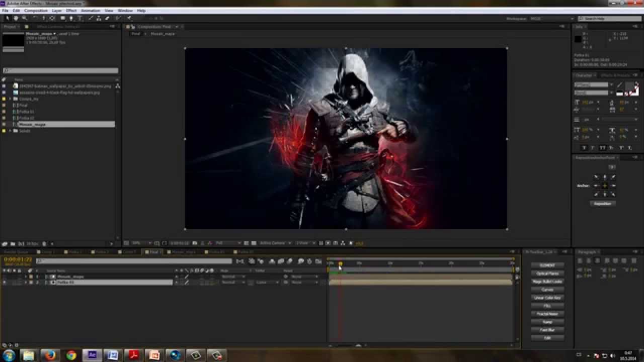Align paragraph text left
The image size is (644, 362).
580,260
